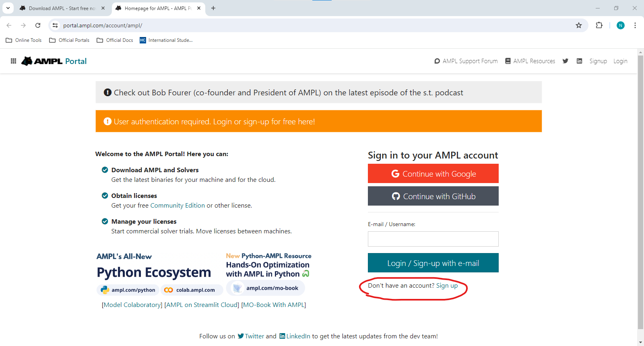Click Login in the header
Viewport: 644px width, 346px height.
620,61
